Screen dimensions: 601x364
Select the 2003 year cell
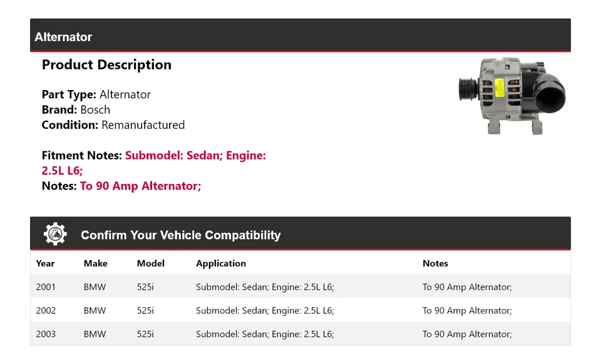point(46,334)
